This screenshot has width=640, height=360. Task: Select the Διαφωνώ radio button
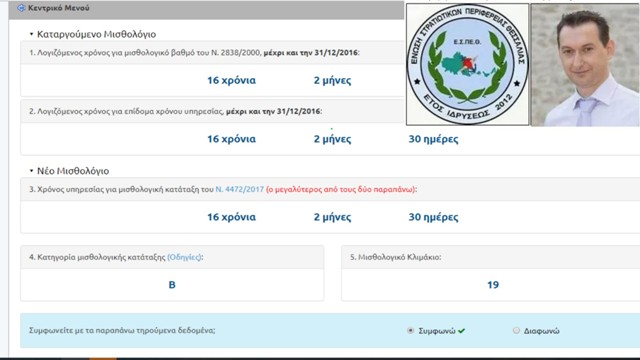point(516,330)
